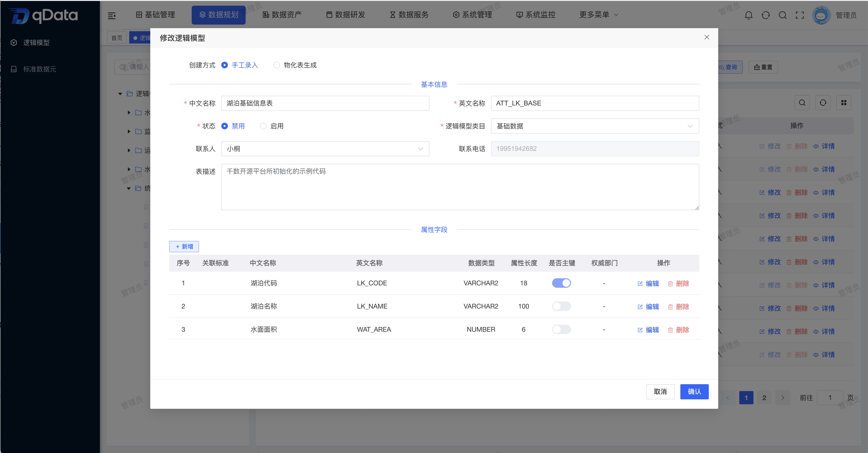
Task: Click the 表描述 text area
Action: click(460, 187)
